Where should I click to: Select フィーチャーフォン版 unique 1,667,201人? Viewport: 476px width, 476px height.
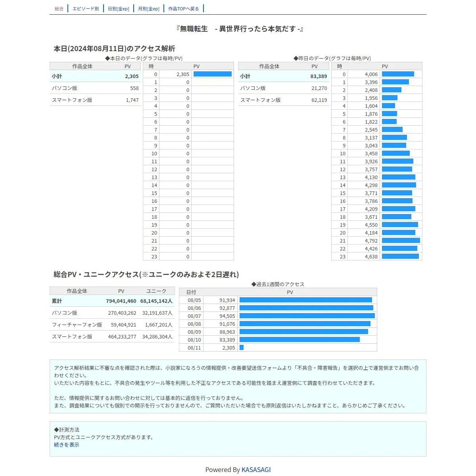[159, 325]
